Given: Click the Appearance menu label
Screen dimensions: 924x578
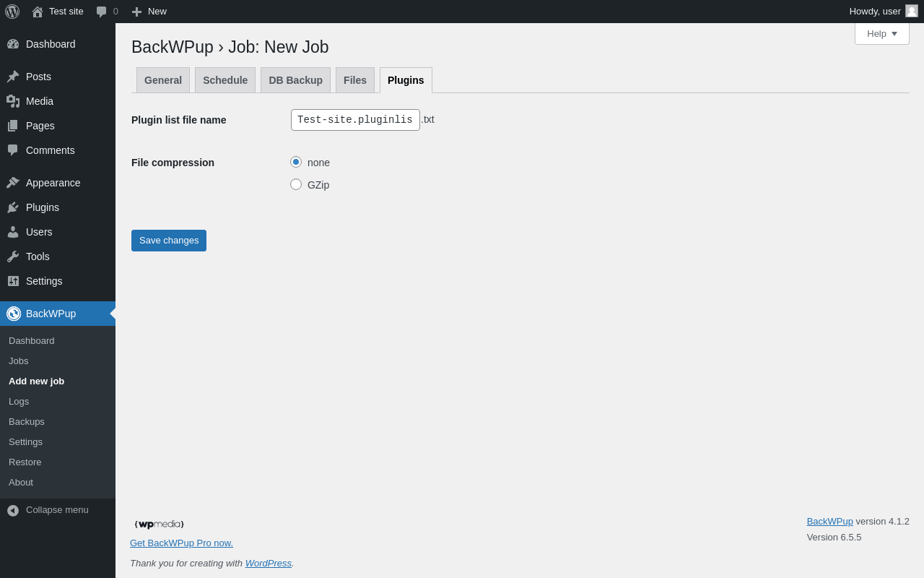Looking at the screenshot, I should [53, 183].
